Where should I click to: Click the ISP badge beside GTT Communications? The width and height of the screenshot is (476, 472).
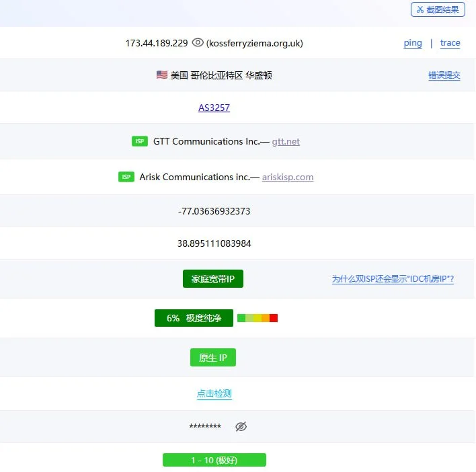(140, 141)
